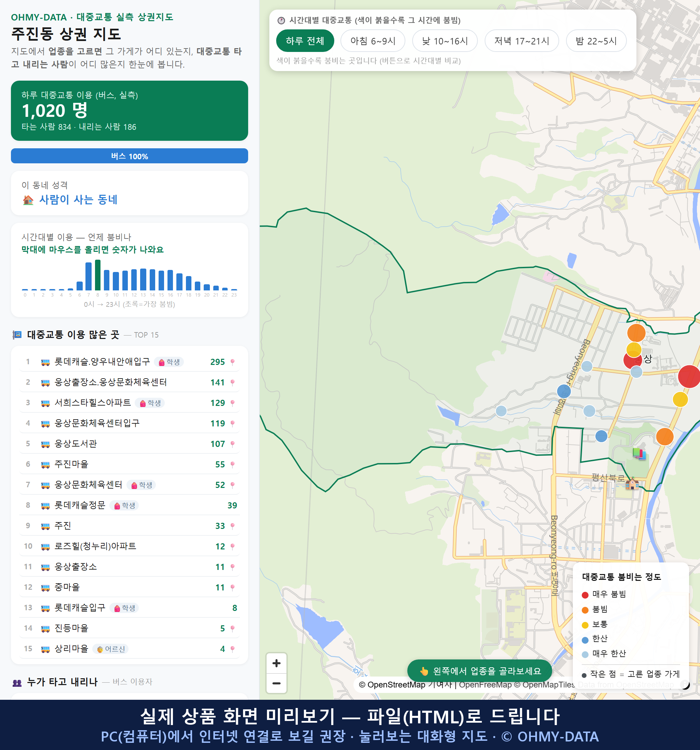This screenshot has width=700, height=750.
Task: Click the orange circle beside the river
Action: [x=664, y=436]
